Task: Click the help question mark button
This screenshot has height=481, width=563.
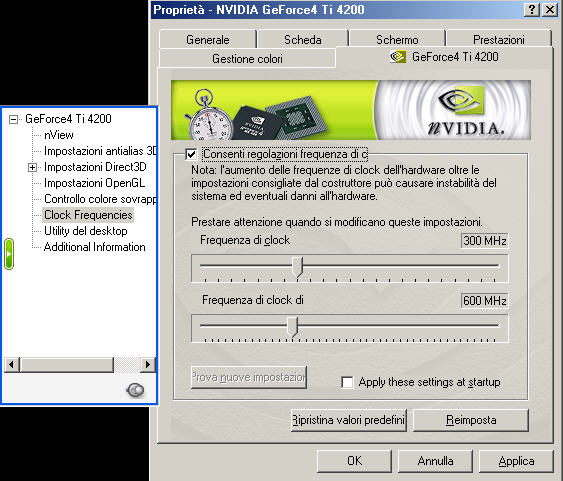Action: [532, 9]
